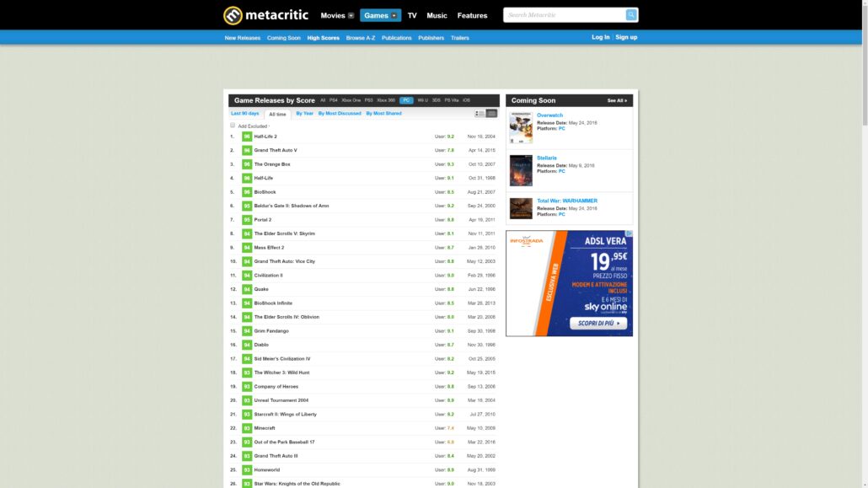868x488 pixels.
Task: Open Portal 2 entry
Action: tap(262, 219)
